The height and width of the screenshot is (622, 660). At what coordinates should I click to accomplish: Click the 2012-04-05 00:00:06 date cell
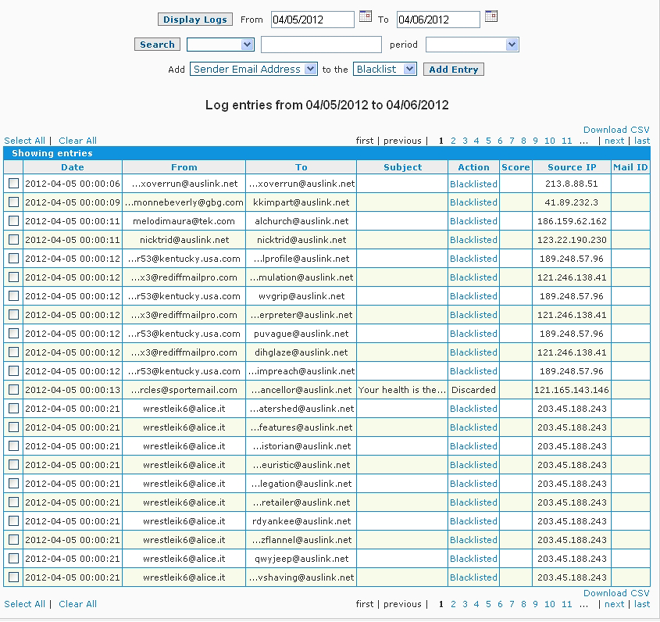(72, 183)
